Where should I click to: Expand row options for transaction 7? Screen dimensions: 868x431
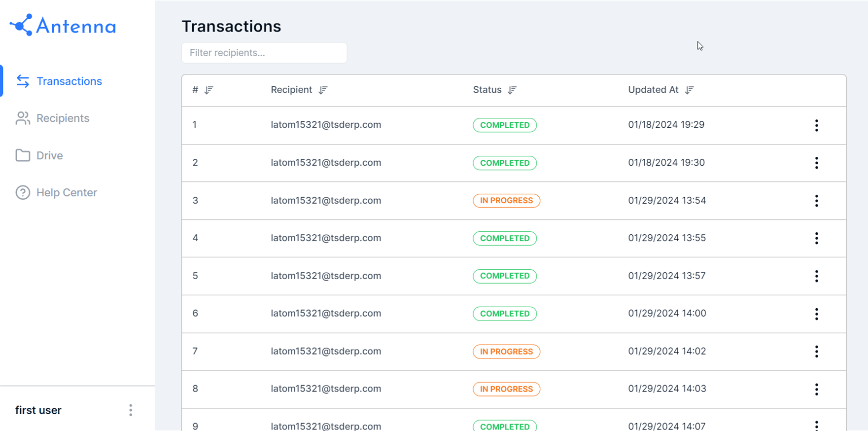coord(816,352)
